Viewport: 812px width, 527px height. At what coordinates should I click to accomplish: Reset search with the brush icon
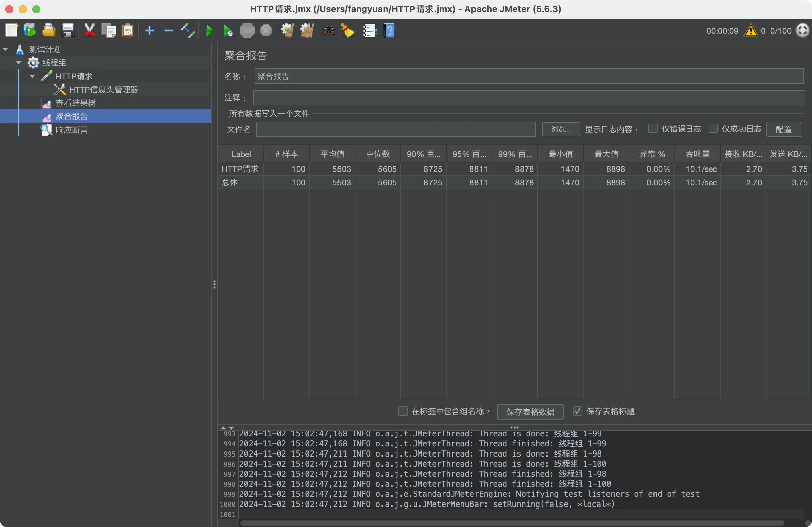coord(348,30)
